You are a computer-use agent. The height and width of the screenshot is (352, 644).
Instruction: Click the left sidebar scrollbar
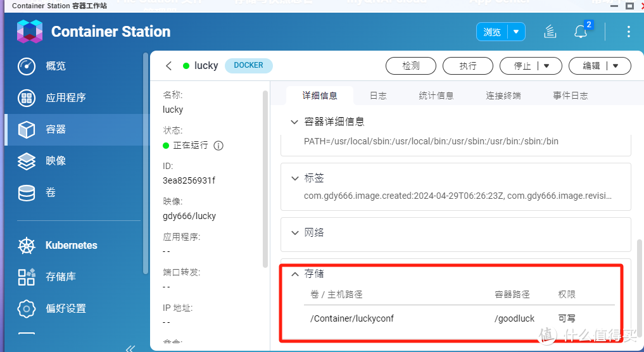click(146, 163)
